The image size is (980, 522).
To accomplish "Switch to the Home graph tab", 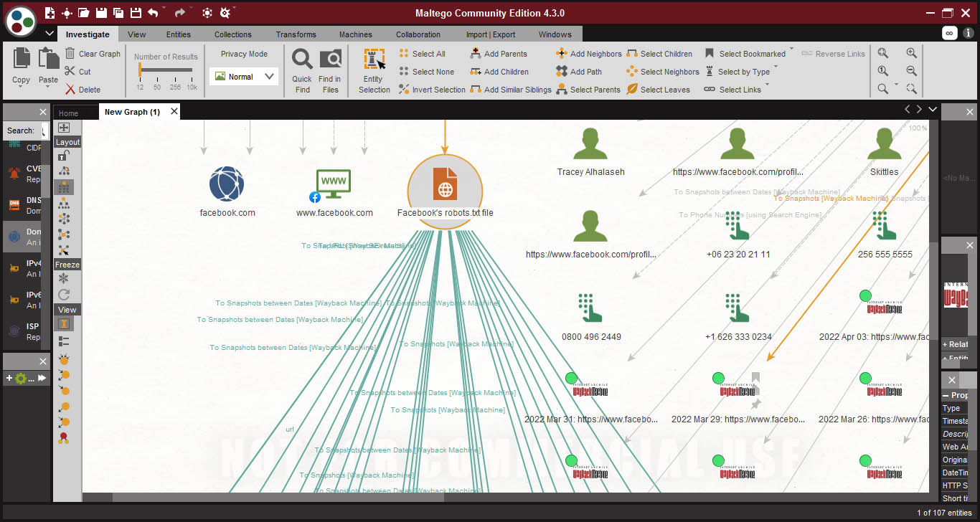I will [x=68, y=113].
